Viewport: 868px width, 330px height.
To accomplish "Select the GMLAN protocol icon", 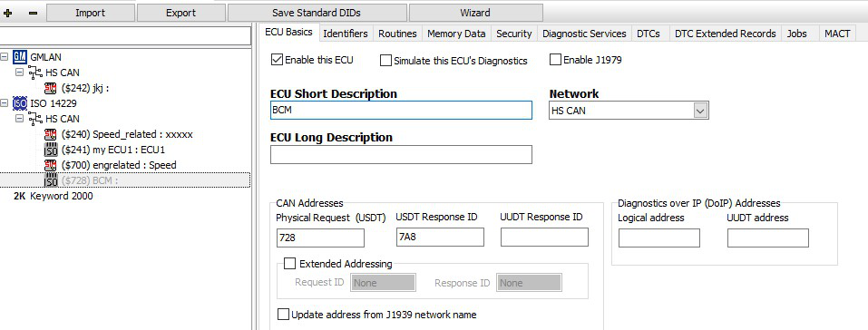I will 20,56.
